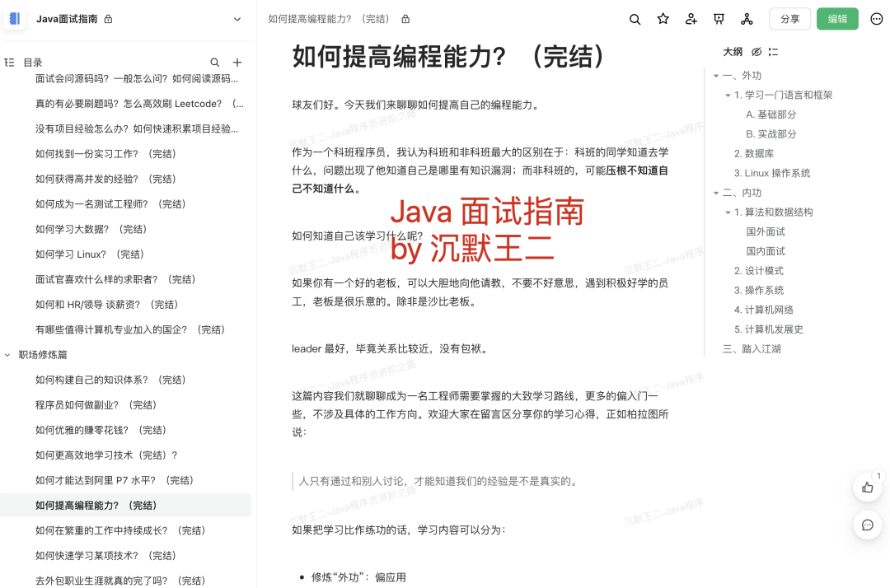This screenshot has width=890, height=588.
Task: Jump to 国外面试 in the outline
Action: point(766,232)
